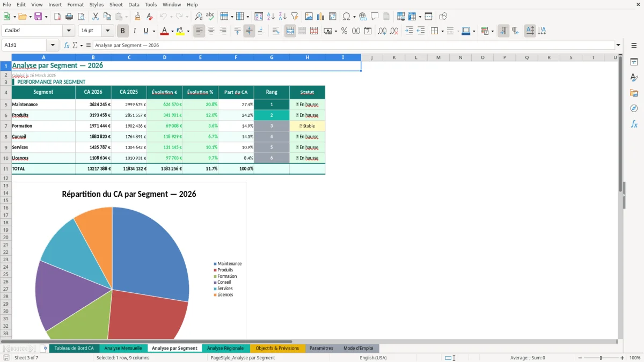Toggle Merge and Center Cells
Screen dimensions: 644x362
pyautogui.click(x=290, y=31)
